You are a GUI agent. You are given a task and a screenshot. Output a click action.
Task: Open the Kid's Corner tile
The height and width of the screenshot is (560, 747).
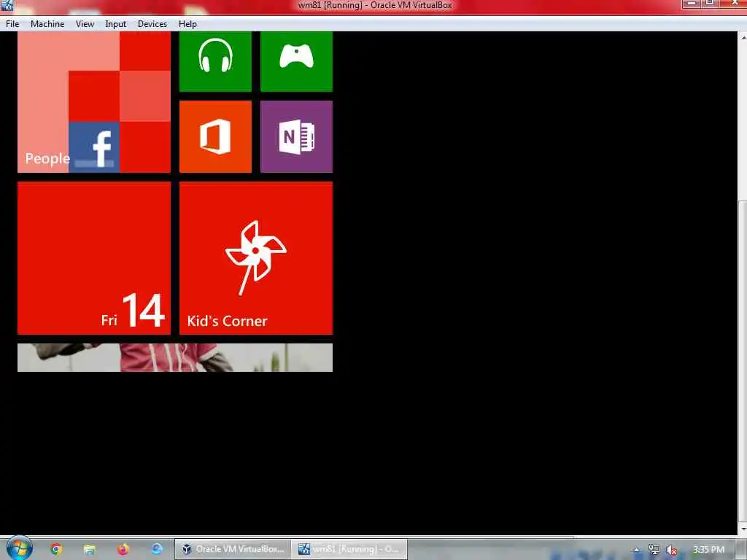(x=256, y=258)
